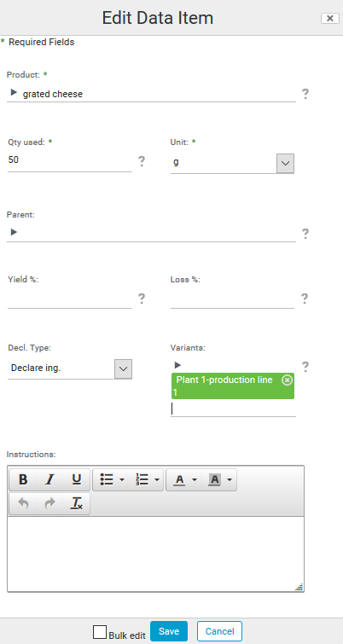The image size is (343, 644).
Task: Insert a numbered list
Action: tap(146, 479)
